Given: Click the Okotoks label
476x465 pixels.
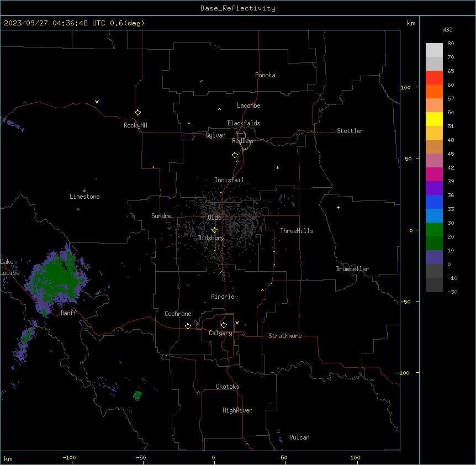Looking at the screenshot, I should pos(228,387).
